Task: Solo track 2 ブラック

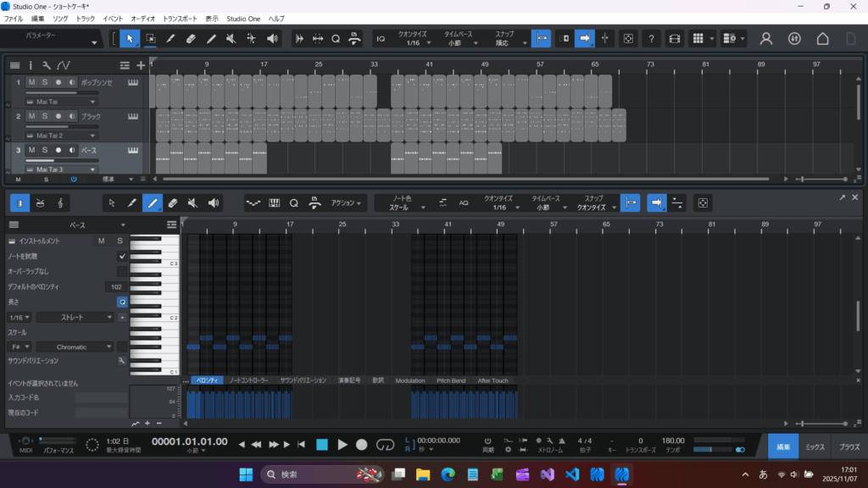Action: 45,116
